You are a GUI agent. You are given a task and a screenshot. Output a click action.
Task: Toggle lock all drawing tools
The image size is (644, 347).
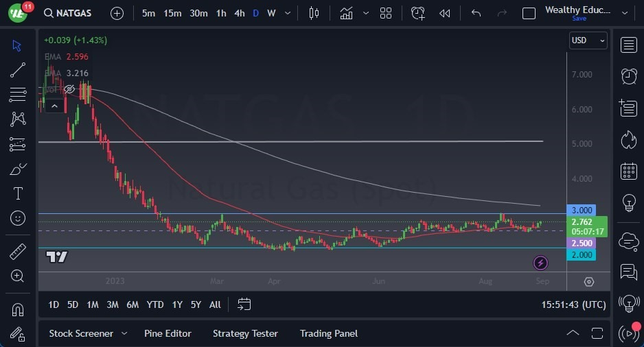pyautogui.click(x=18, y=334)
